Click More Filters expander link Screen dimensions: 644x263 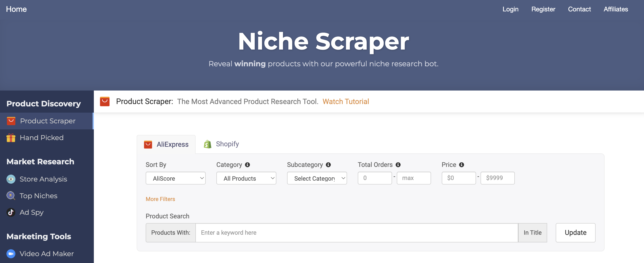point(160,199)
